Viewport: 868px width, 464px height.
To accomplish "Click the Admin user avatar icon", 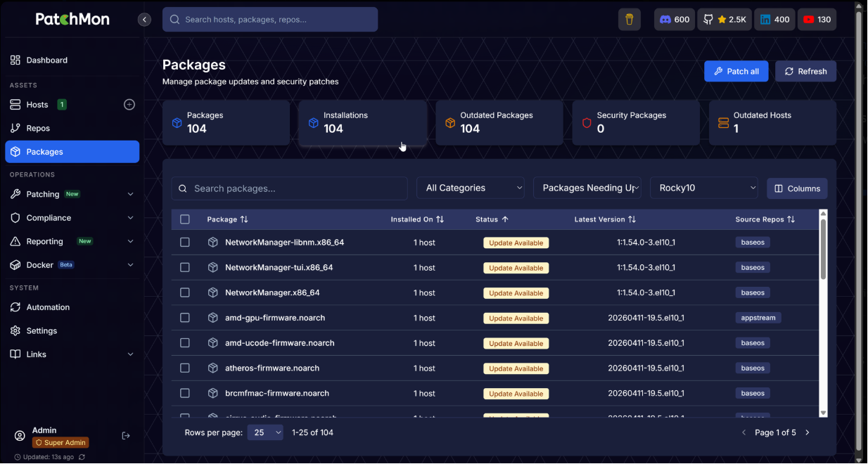I will pos(20,436).
